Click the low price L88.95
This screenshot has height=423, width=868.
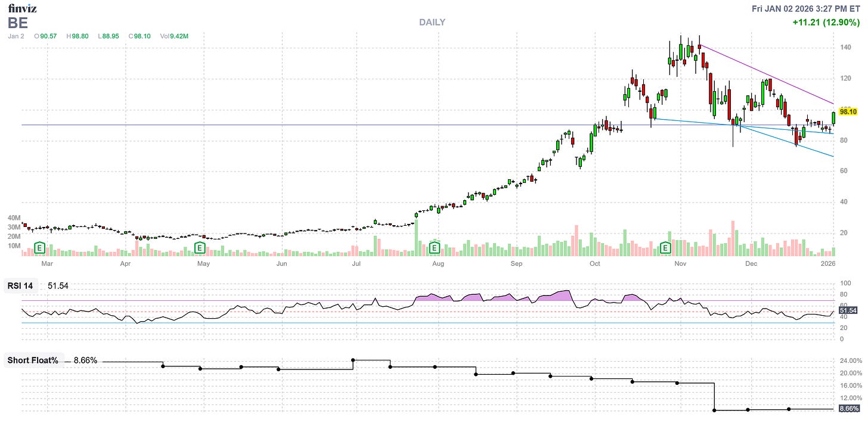click(108, 36)
